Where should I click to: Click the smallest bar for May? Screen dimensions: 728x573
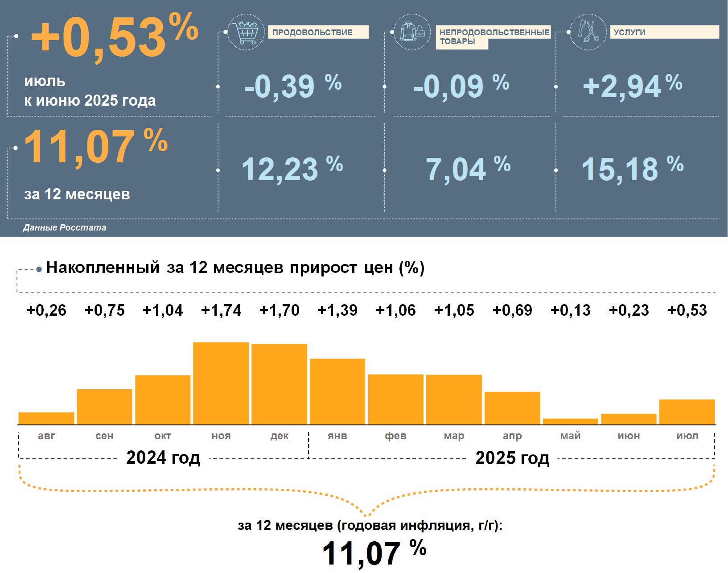570,421
